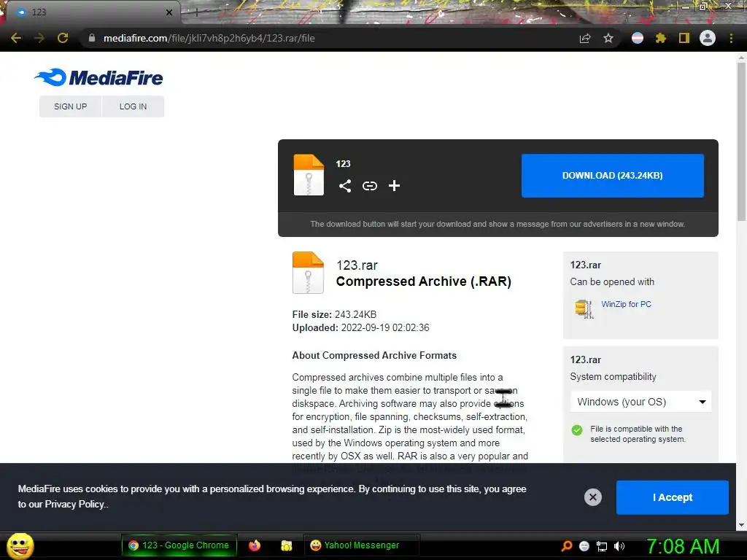Click the 7:08 AM clock
The image size is (747, 560).
tap(683, 546)
